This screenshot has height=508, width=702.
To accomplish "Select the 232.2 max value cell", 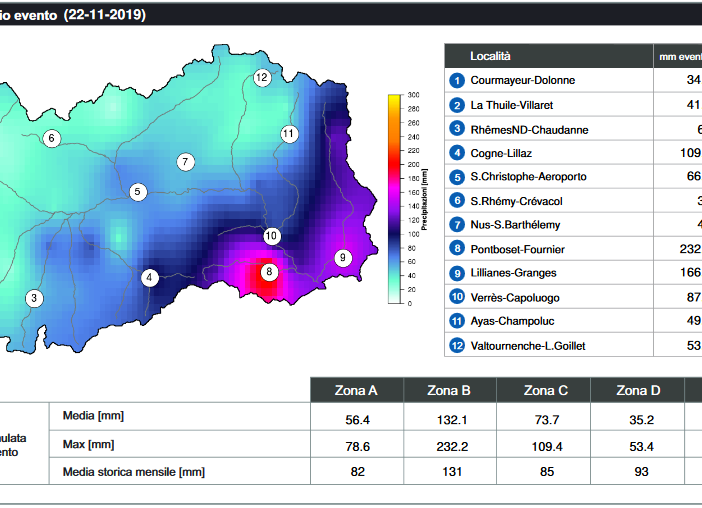I will [x=447, y=444].
